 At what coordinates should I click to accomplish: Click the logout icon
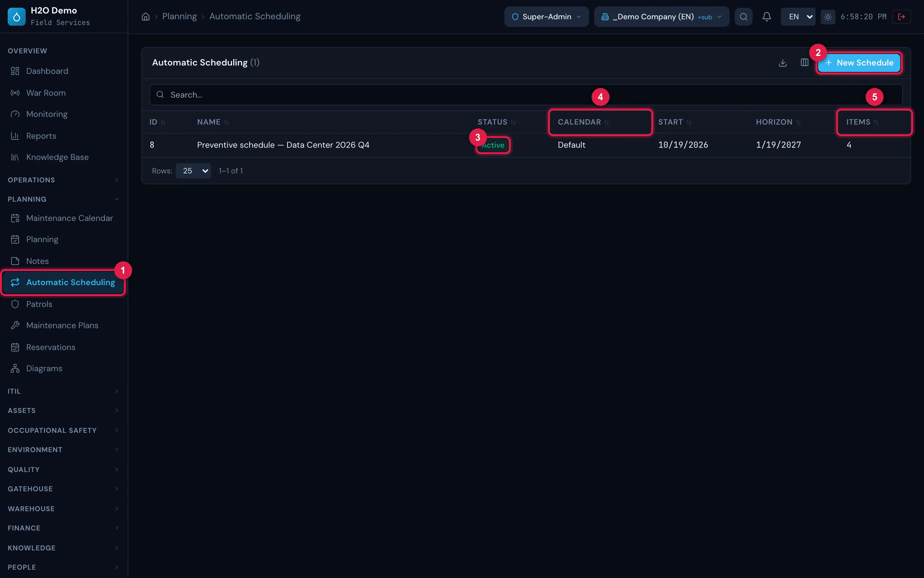coord(902,17)
